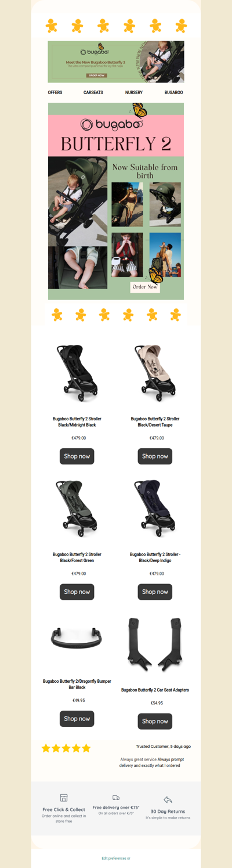Click the Order Now button in Butterfly 2 banner

click(x=145, y=287)
